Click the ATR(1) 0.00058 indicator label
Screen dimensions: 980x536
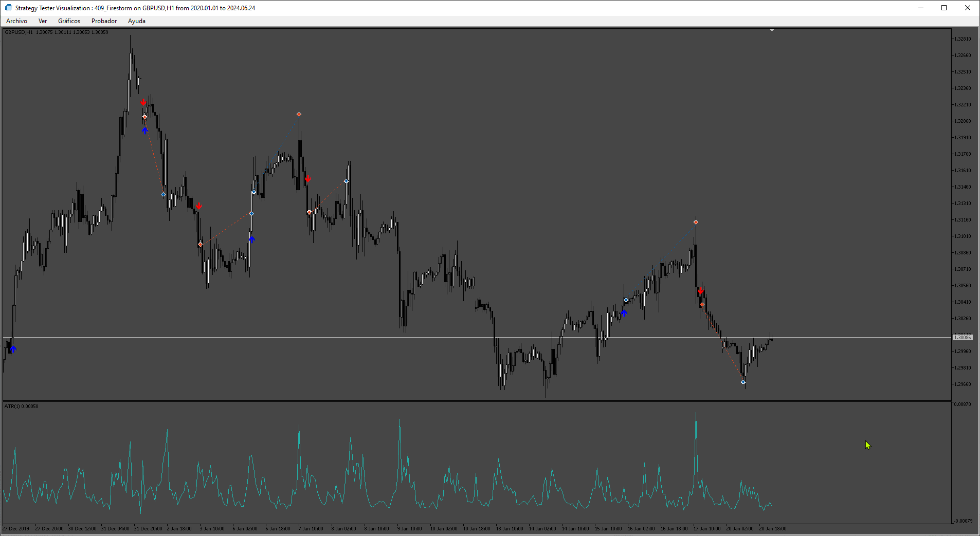pyautogui.click(x=22, y=406)
